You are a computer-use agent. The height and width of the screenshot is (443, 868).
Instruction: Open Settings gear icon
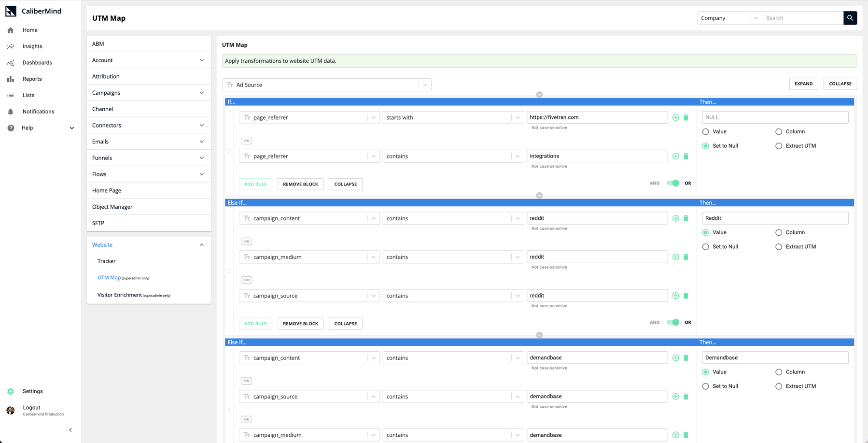click(x=11, y=391)
